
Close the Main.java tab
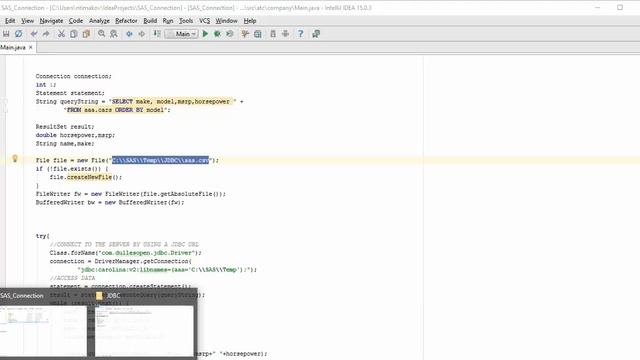click(x=31, y=48)
